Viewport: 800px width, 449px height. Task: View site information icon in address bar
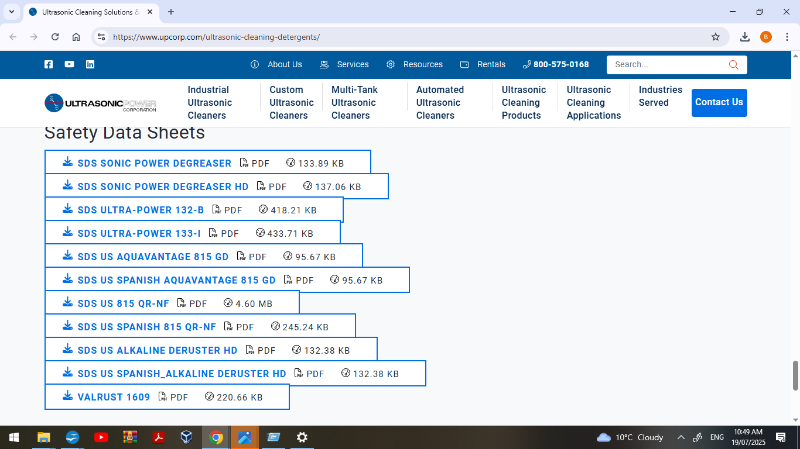102,37
